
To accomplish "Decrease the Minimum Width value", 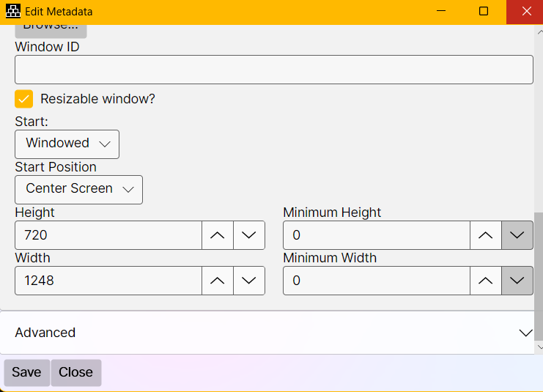I will [517, 281].
